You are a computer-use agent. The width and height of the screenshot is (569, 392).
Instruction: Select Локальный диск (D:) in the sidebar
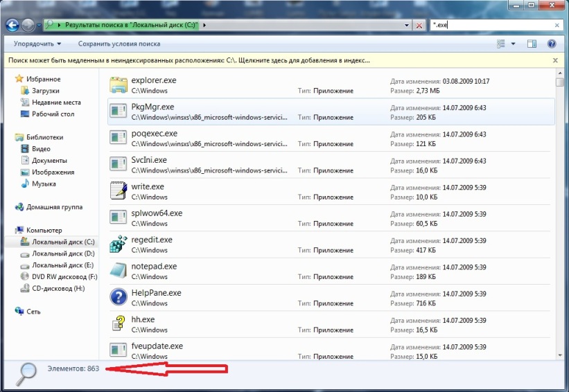coord(62,253)
